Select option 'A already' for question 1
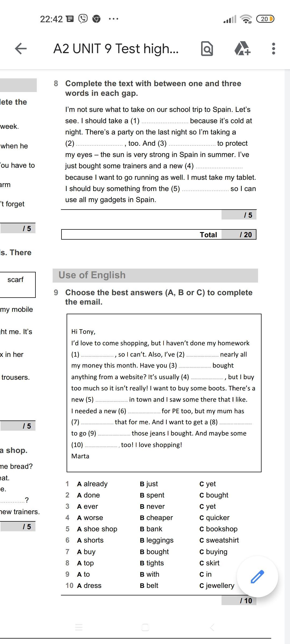 [92, 484]
